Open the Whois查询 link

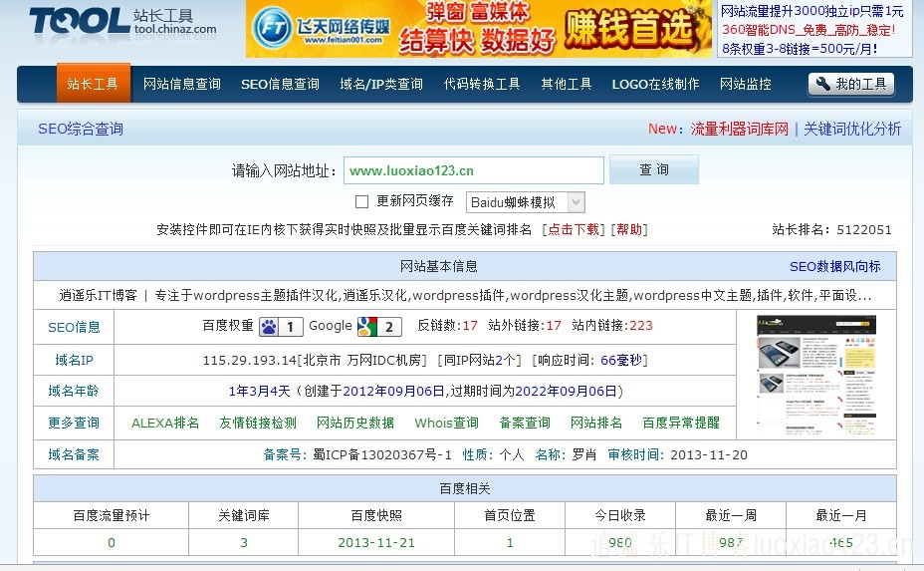(x=446, y=423)
